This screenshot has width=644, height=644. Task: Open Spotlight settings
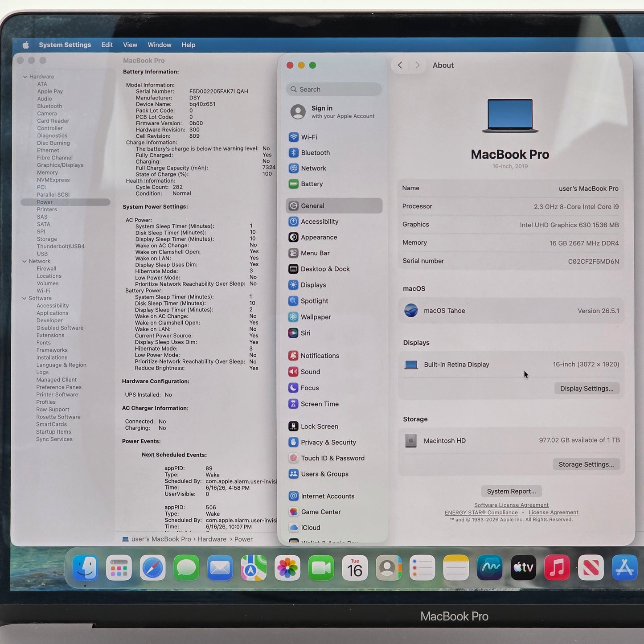[334, 301]
